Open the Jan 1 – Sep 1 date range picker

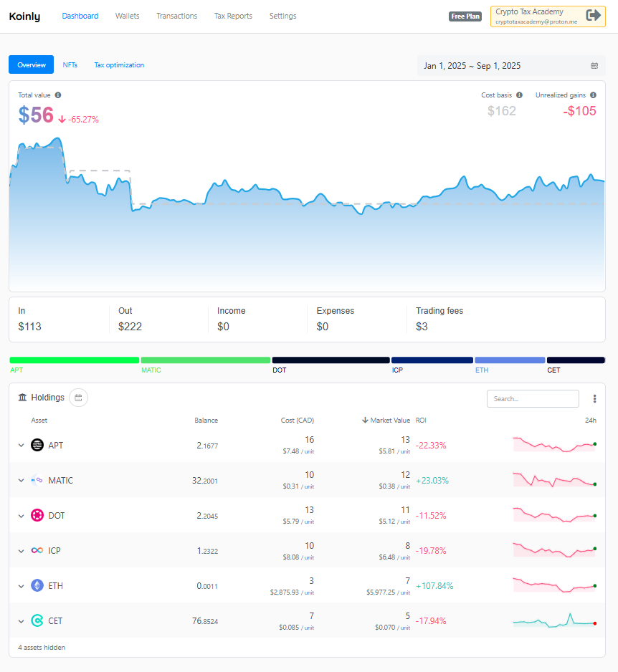(x=511, y=66)
